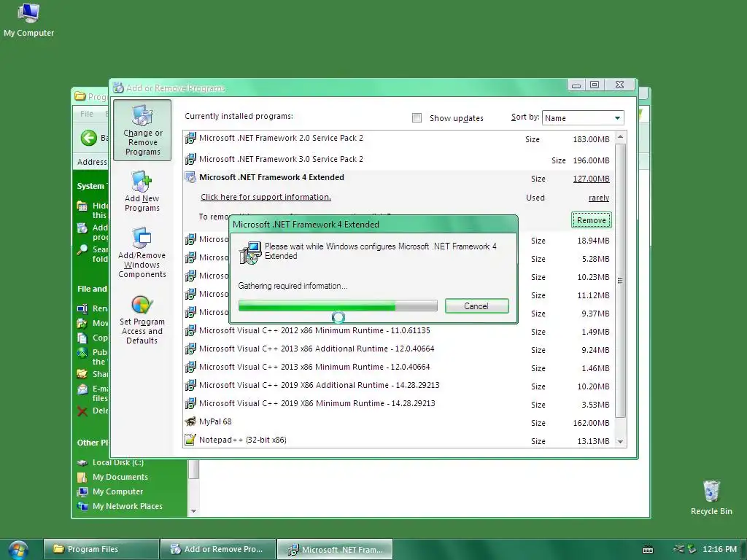Open Add/Remove Windows Components icon
This screenshot has width=747, height=560.
[142, 252]
